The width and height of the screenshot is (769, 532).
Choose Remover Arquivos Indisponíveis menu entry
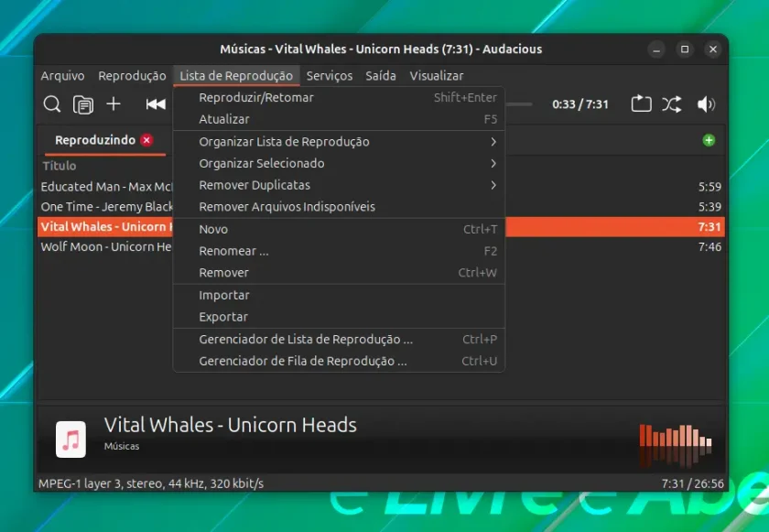point(339,206)
